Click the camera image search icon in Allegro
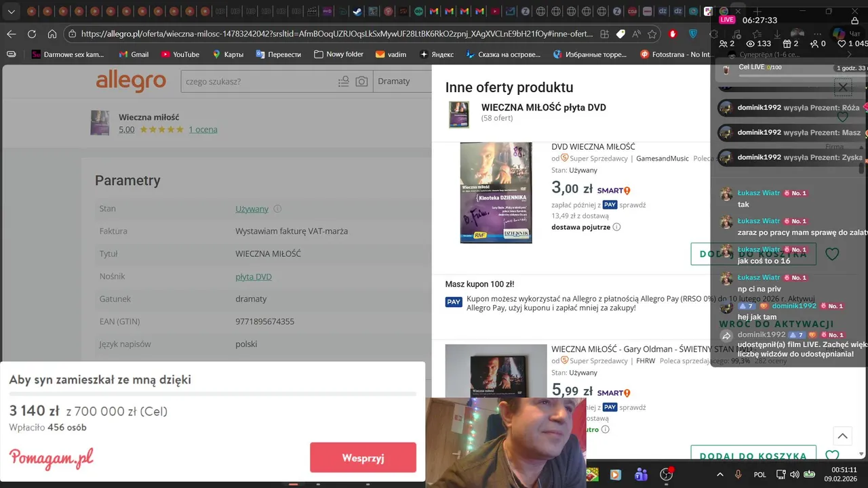This screenshot has height=488, width=868. pyautogui.click(x=361, y=81)
